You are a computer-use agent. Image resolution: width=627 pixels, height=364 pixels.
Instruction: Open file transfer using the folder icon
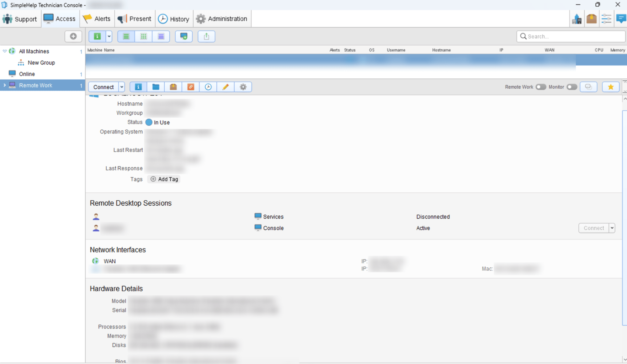[x=156, y=87]
